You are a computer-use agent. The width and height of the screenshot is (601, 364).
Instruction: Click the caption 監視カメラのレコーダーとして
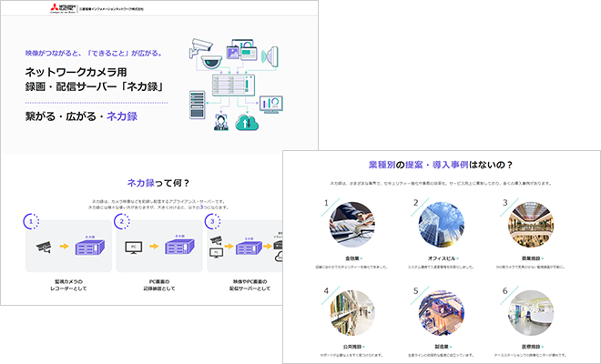click(68, 285)
